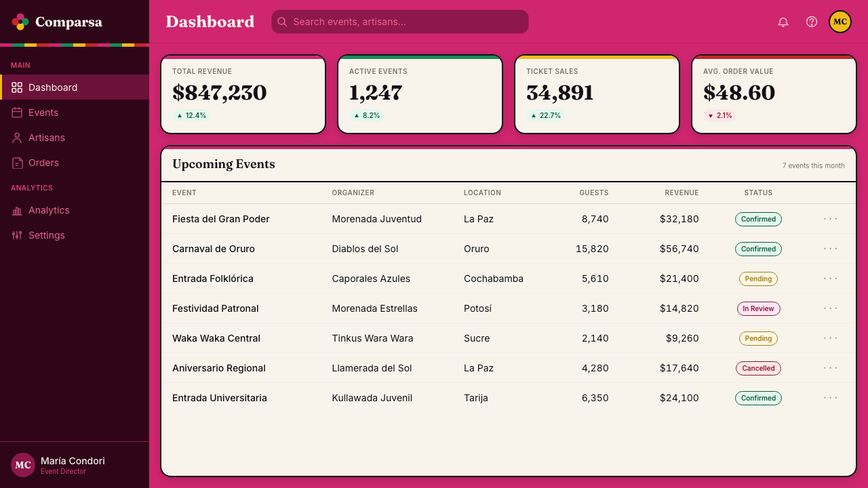The width and height of the screenshot is (868, 488).
Task: Open more options for Entrada Folklórica
Action: [831, 279]
